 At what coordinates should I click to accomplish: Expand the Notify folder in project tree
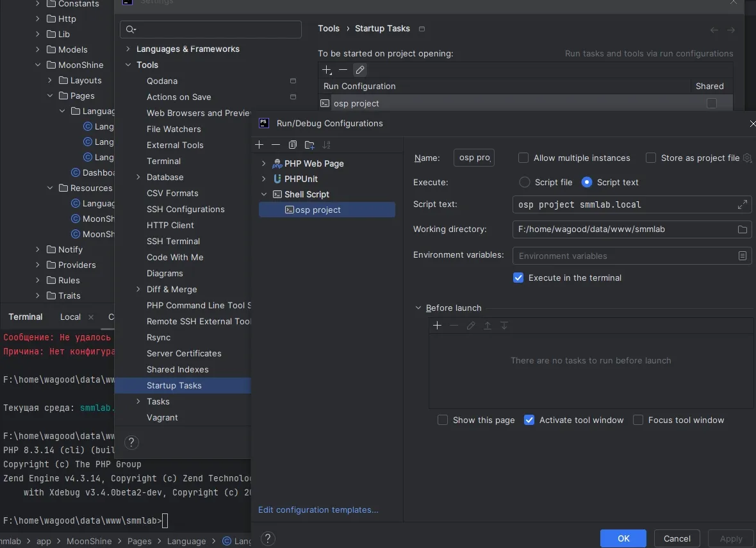click(38, 249)
